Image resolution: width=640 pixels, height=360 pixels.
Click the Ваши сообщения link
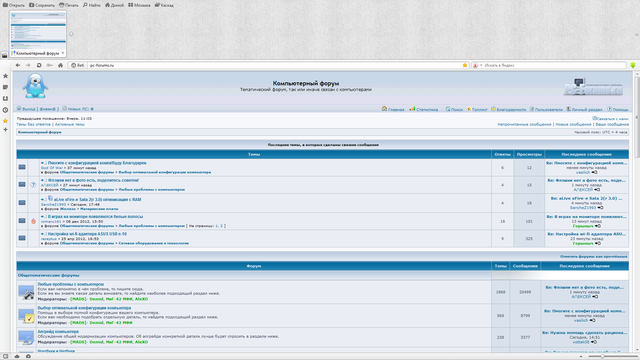coord(612,124)
